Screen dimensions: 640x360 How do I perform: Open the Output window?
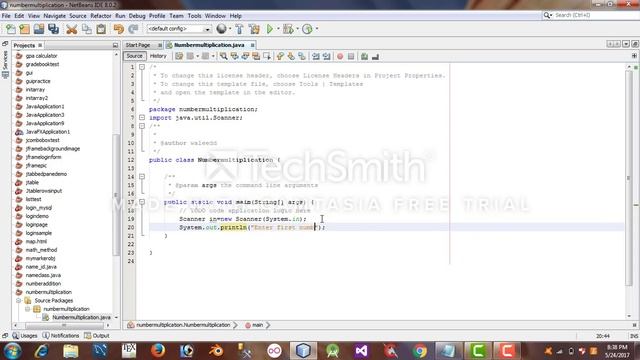click(97, 336)
